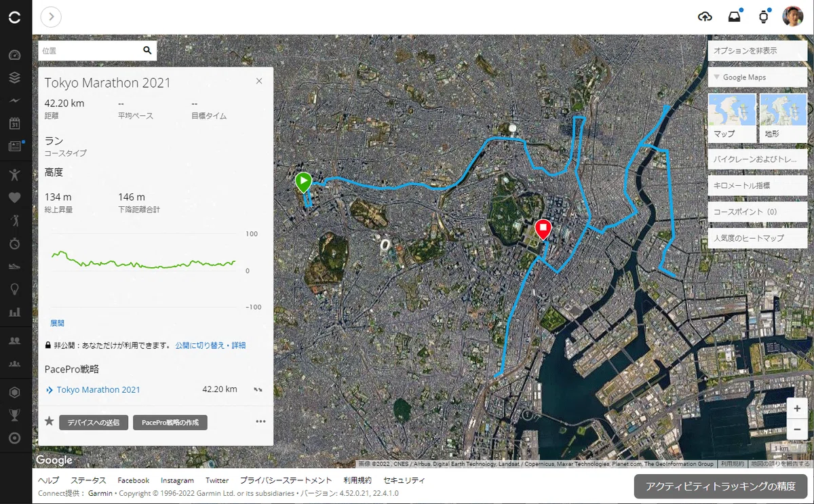Click 公開に切り替え link
The image size is (814, 504).
pyautogui.click(x=199, y=345)
